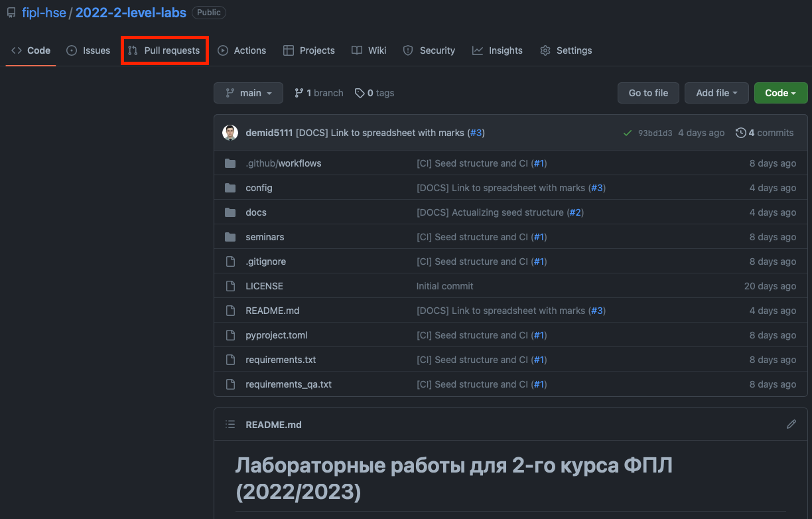Open the docs folder
812x519 pixels.
(x=256, y=212)
